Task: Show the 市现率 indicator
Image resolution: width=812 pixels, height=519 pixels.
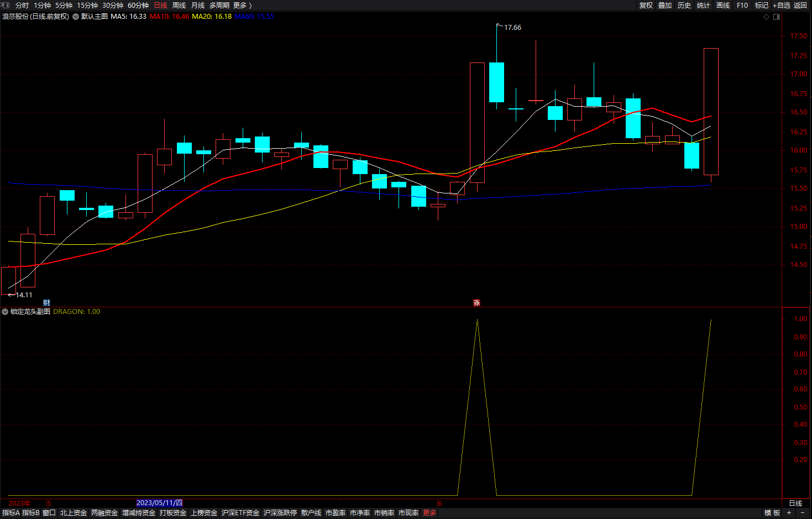Action: click(x=408, y=513)
